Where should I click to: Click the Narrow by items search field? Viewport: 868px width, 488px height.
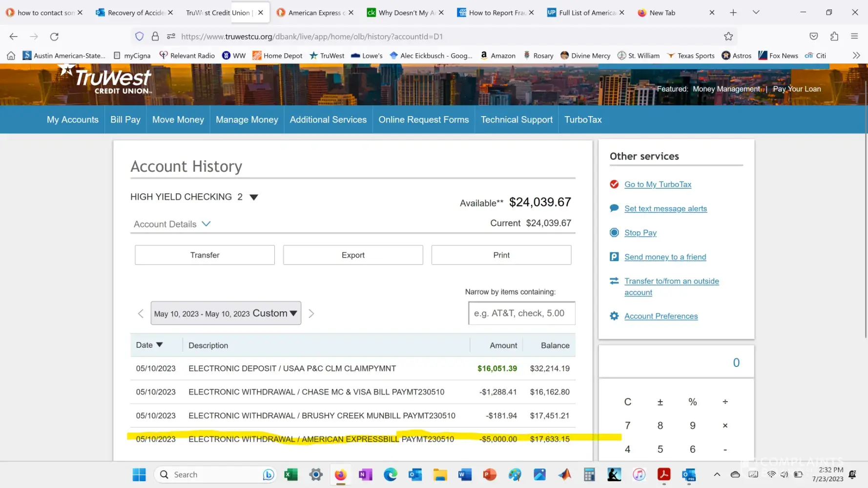pos(521,313)
